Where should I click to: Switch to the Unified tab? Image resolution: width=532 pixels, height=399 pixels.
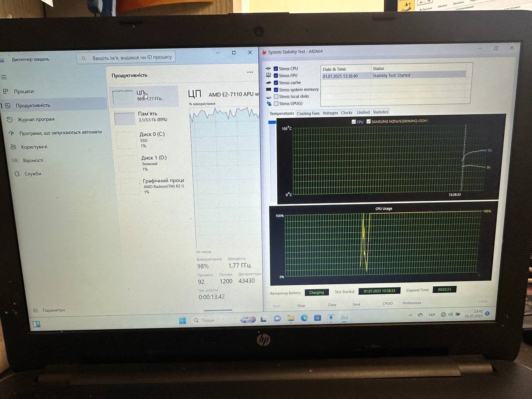363,112
